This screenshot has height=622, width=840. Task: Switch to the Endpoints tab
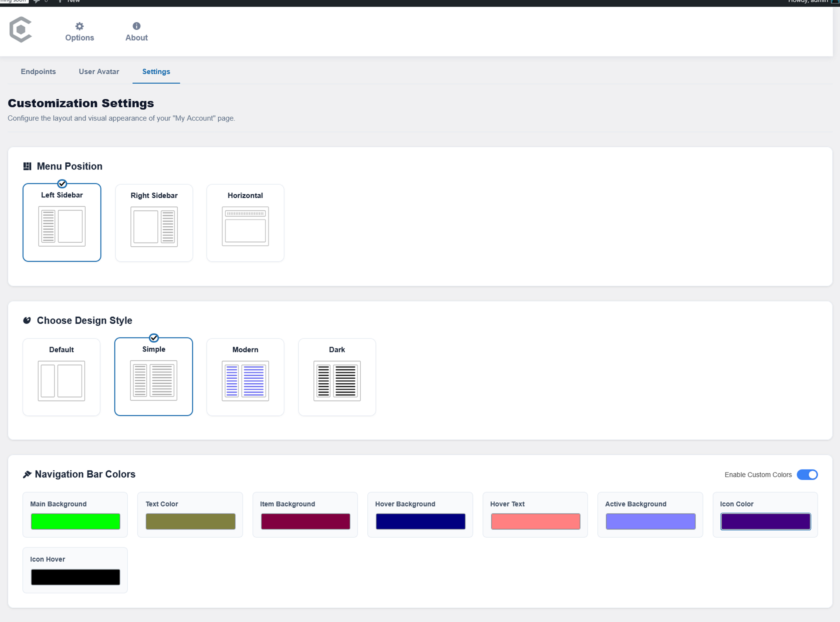(x=38, y=72)
